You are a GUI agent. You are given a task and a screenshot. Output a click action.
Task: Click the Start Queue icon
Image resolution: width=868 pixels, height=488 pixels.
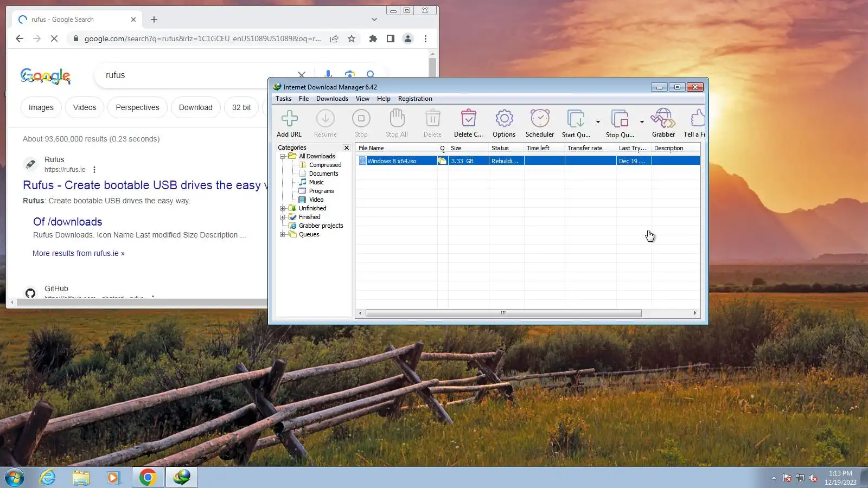(576, 119)
